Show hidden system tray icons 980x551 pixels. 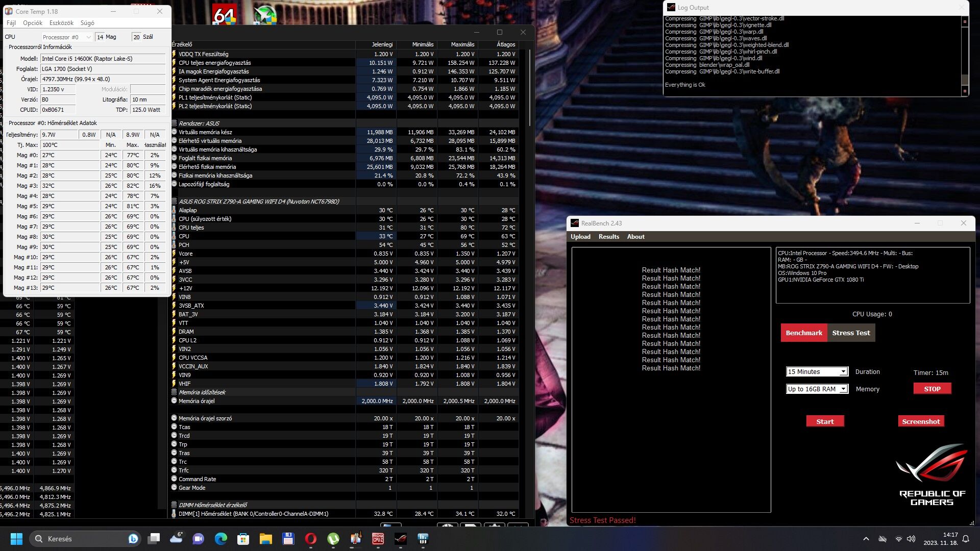[866, 539]
